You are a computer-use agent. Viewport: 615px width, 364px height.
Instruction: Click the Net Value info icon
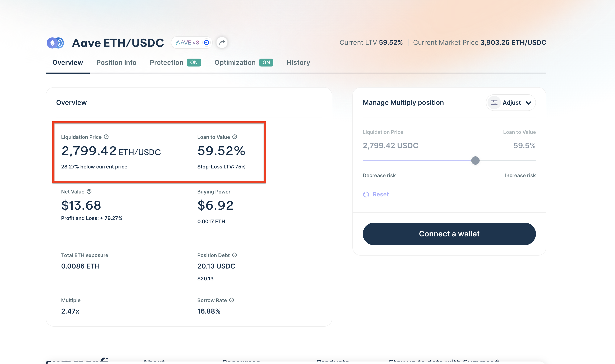point(89,192)
